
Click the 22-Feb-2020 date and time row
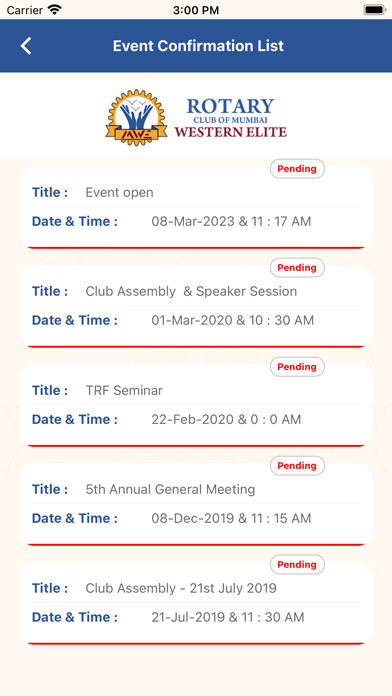196,419
